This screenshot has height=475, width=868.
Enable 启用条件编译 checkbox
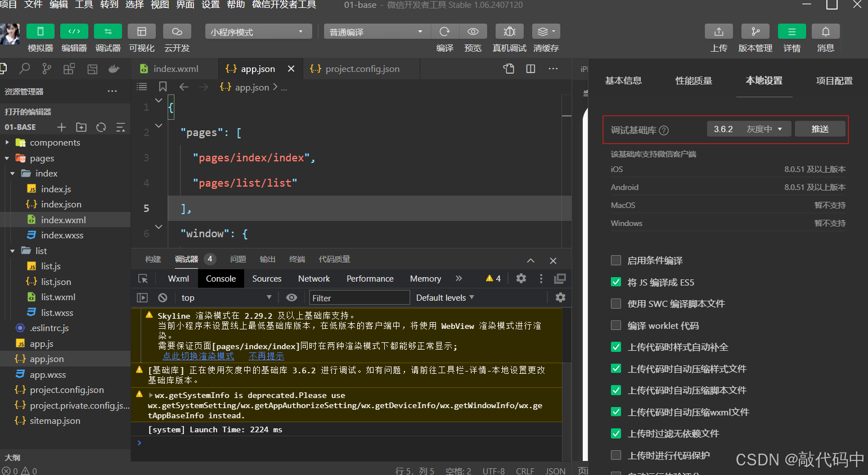(616, 260)
